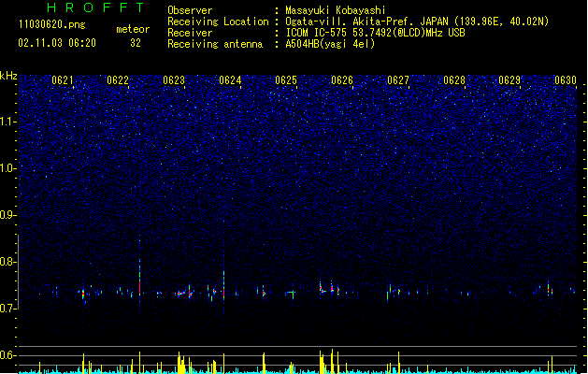Click the 0627 time marker
This screenshot has height=374, width=588.
click(x=398, y=80)
